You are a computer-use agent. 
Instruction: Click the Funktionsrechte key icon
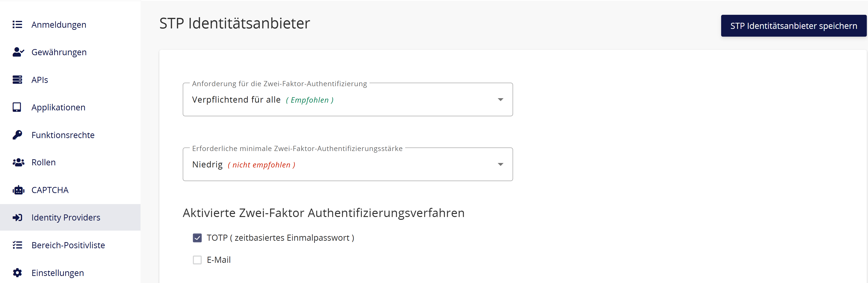(x=17, y=135)
